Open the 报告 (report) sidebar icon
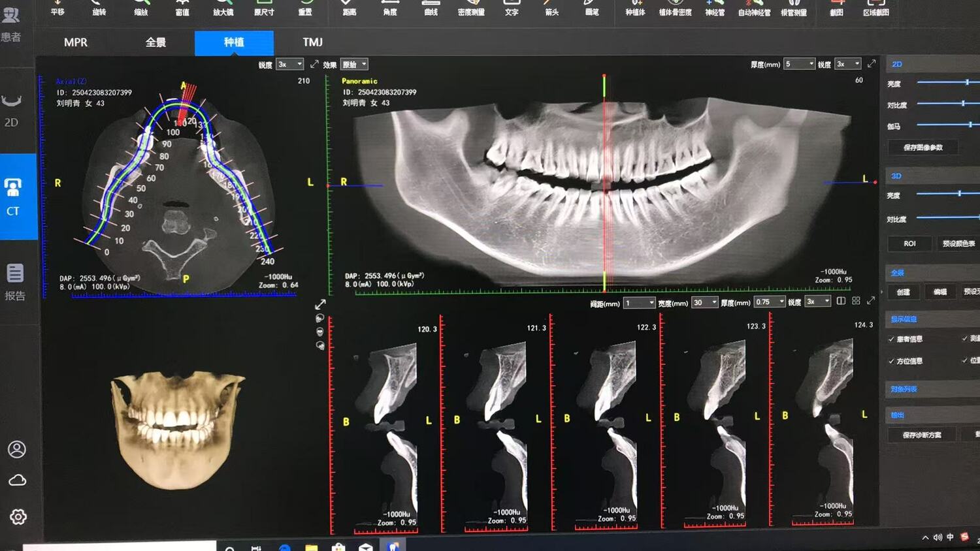The image size is (980, 551). [x=15, y=281]
